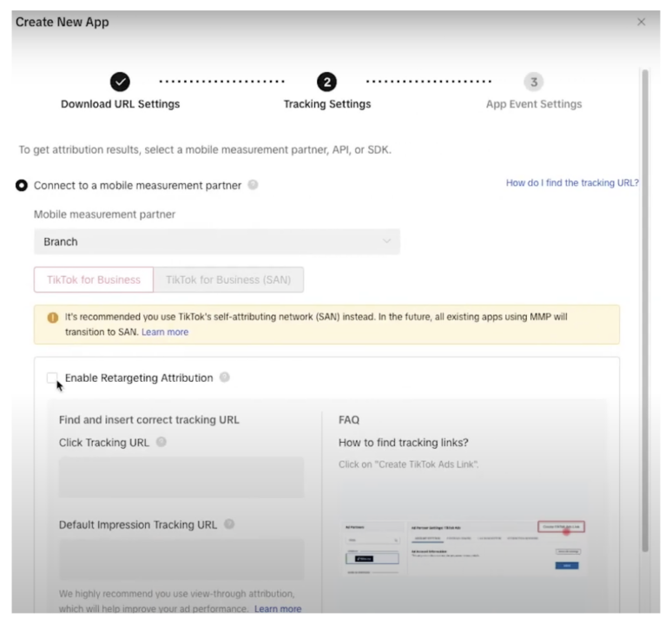Screen dimensions: 672x625
Task: Focus the Click Tracking URL input field
Action: [181, 477]
